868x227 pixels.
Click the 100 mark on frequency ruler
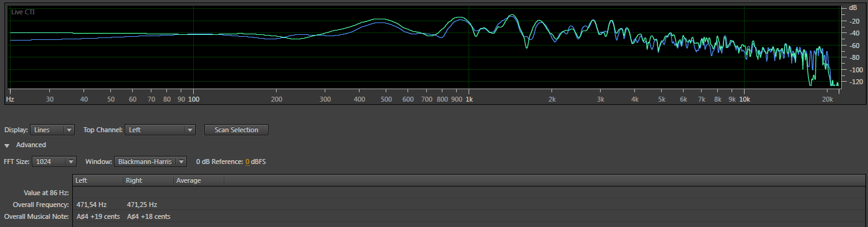[x=193, y=99]
